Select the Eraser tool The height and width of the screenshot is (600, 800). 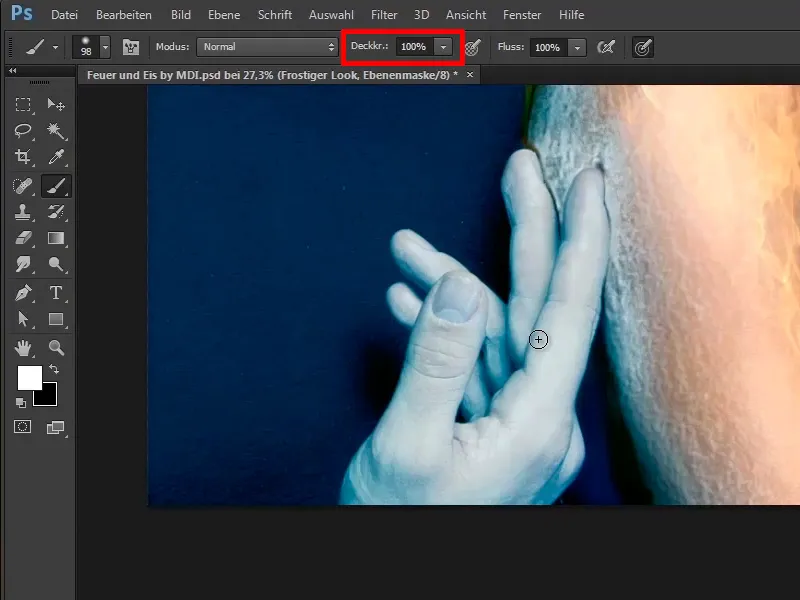pyautogui.click(x=22, y=238)
